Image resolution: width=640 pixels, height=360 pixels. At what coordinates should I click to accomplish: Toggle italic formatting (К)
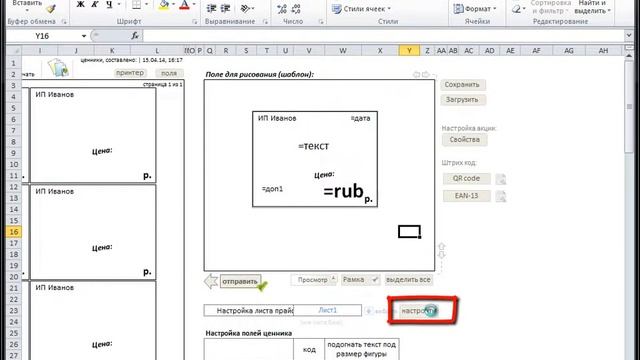click(95, 5)
